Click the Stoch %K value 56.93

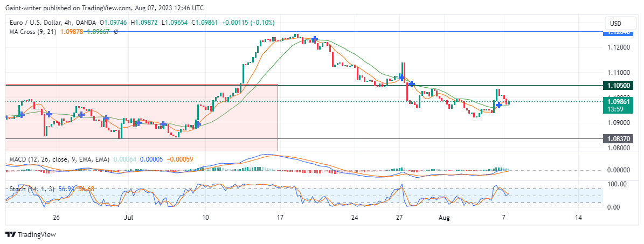(x=67, y=189)
